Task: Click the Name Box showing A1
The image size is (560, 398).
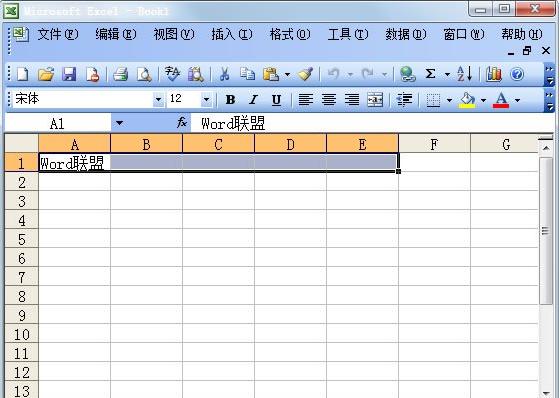Action: (x=58, y=124)
